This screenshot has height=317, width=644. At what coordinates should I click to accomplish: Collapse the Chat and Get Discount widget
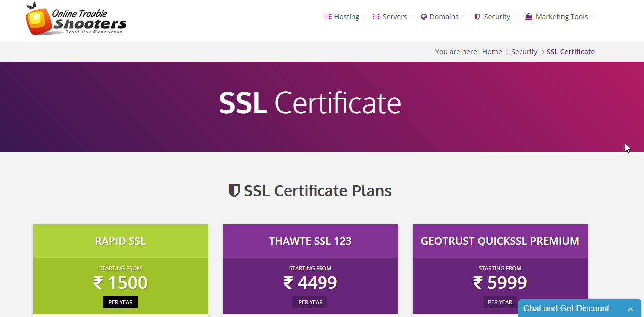(x=631, y=309)
